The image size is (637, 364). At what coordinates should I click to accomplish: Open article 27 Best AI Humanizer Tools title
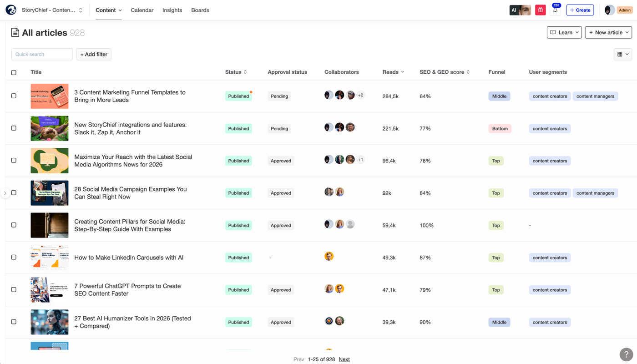132,322
